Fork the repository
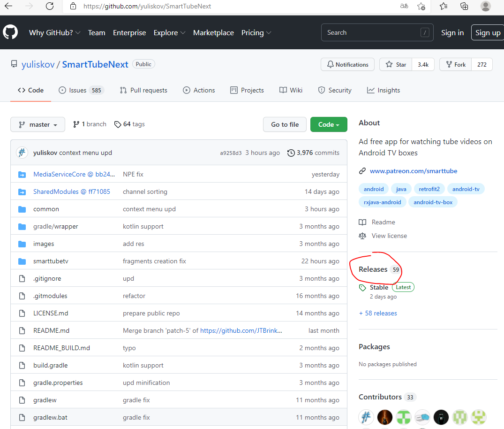Image resolution: width=504 pixels, height=429 pixels. coord(455,64)
